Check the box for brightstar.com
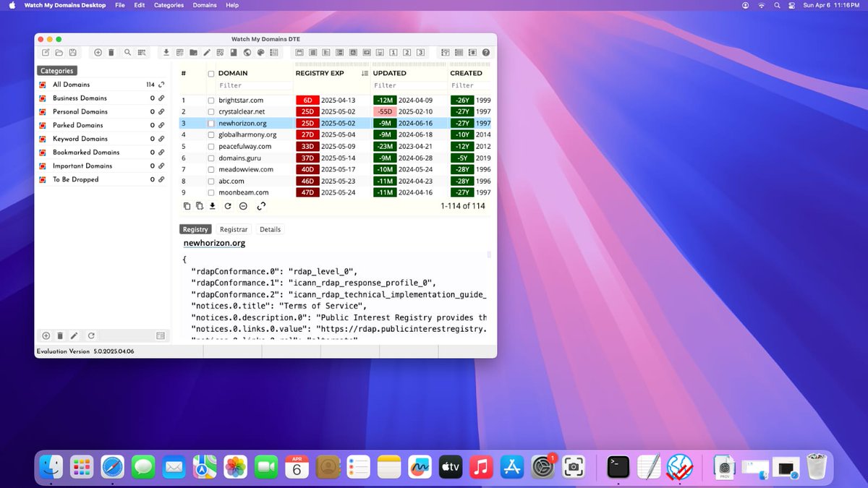The image size is (868, 488). 211,100
